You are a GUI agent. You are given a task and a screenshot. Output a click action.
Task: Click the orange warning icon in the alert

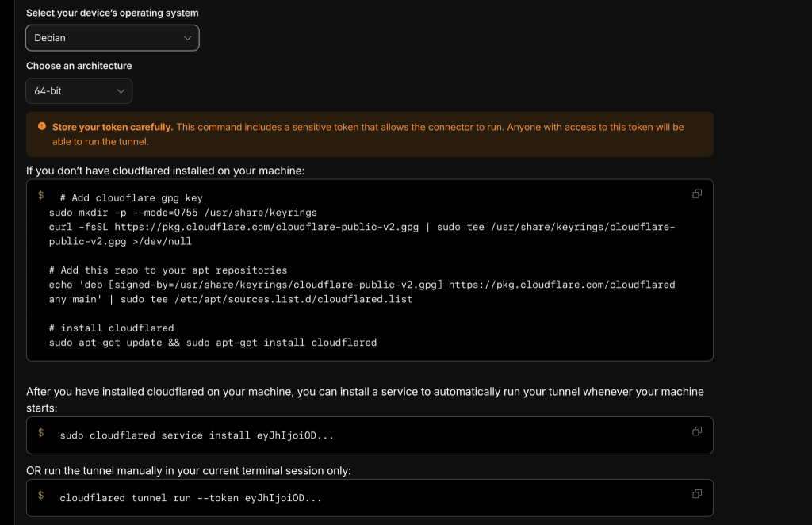click(x=42, y=126)
